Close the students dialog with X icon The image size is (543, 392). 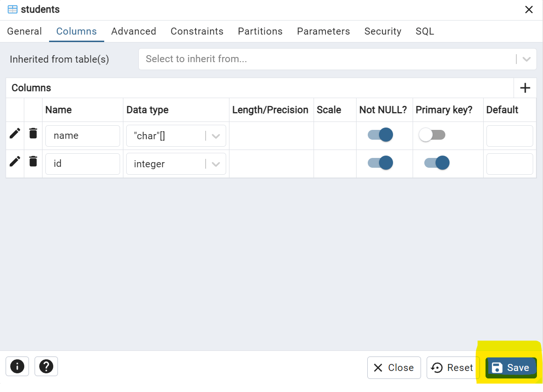[529, 10]
